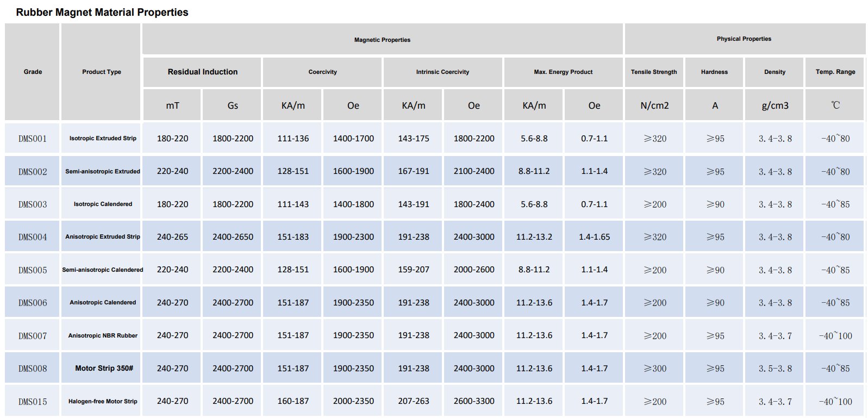
Task: Select grade DMS004
Action: click(x=33, y=237)
